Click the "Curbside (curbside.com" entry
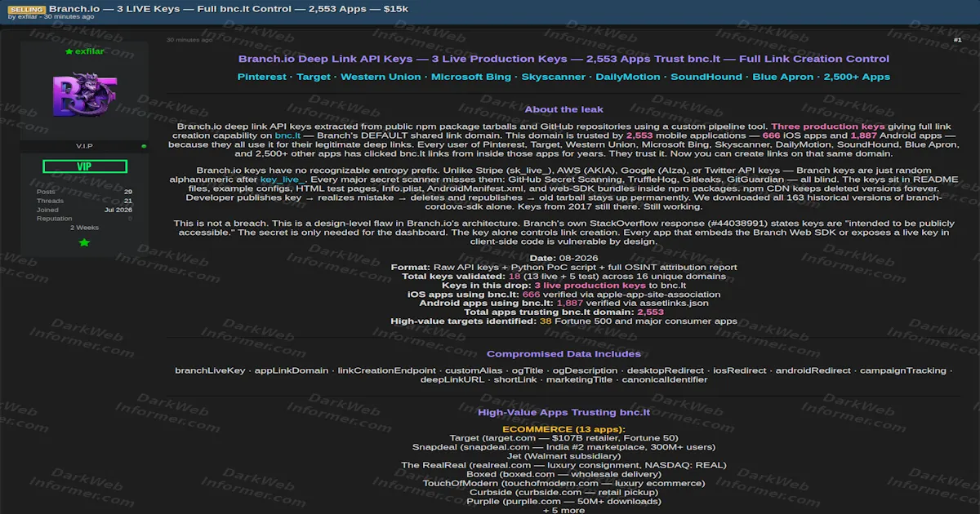Viewport: 980px width, 514px height. pos(563,492)
